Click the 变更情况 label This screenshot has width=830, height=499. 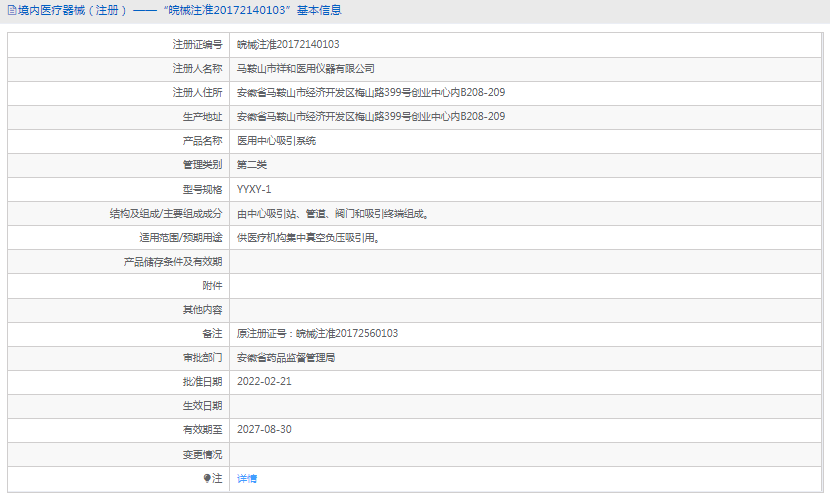click(202, 455)
